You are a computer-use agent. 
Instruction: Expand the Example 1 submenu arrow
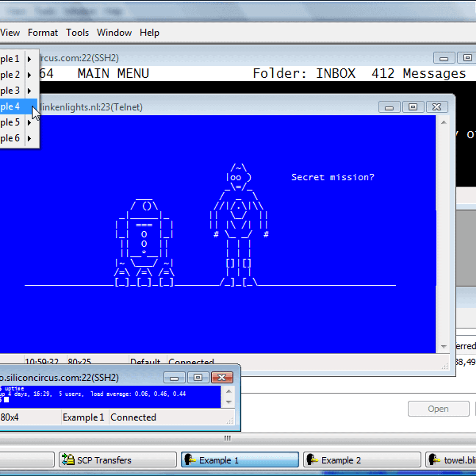pos(29,59)
